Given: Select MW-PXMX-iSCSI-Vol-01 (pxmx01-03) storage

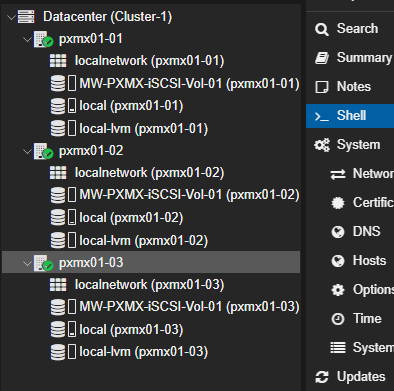Looking at the screenshot, I should tap(189, 307).
